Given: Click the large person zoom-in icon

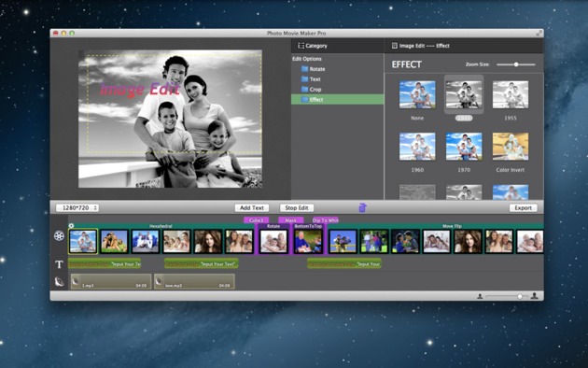Looking at the screenshot, I should tap(535, 296).
